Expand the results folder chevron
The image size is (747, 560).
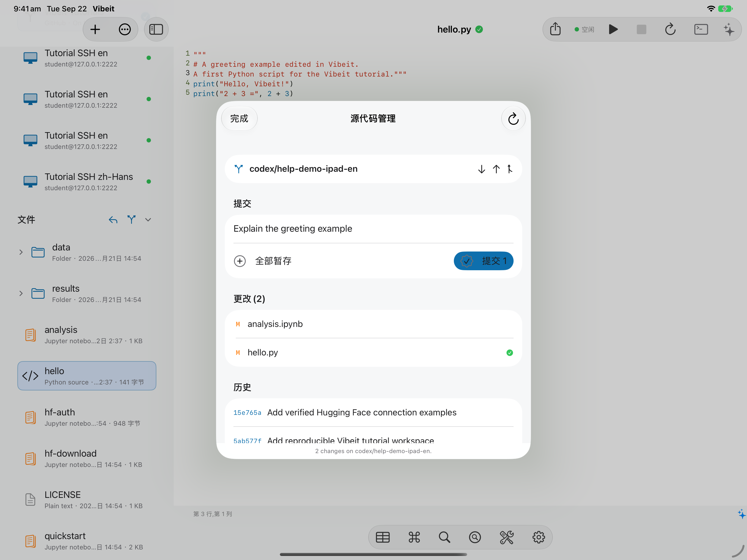(x=21, y=293)
